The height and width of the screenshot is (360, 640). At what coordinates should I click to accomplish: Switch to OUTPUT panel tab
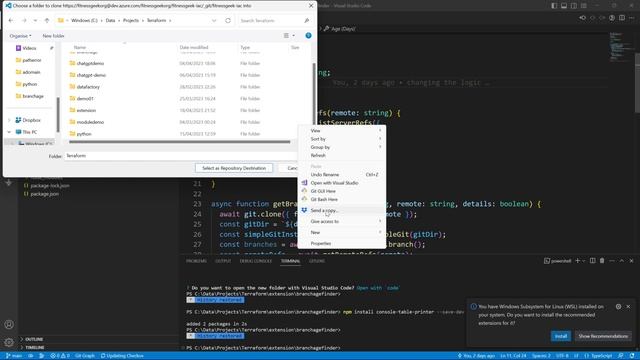coord(223,261)
